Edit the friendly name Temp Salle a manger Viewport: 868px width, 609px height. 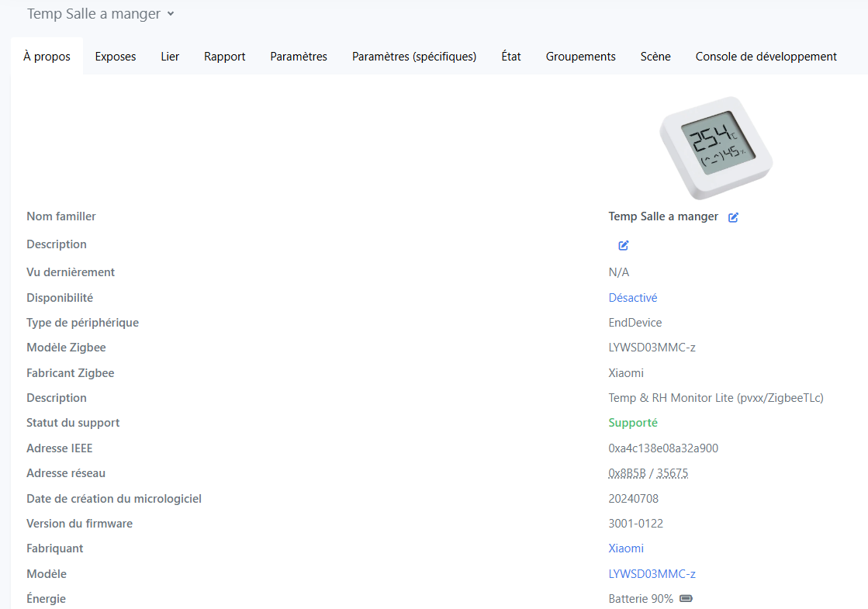pos(733,217)
